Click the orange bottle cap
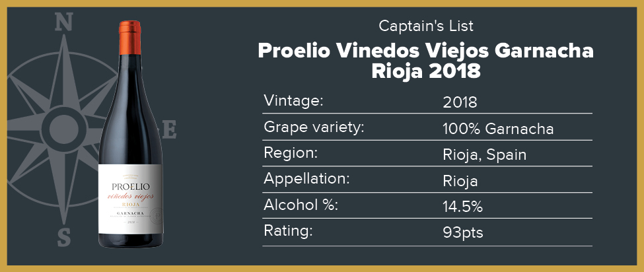Image resolution: width=644 pixels, height=272 pixels. pyautogui.click(x=129, y=38)
